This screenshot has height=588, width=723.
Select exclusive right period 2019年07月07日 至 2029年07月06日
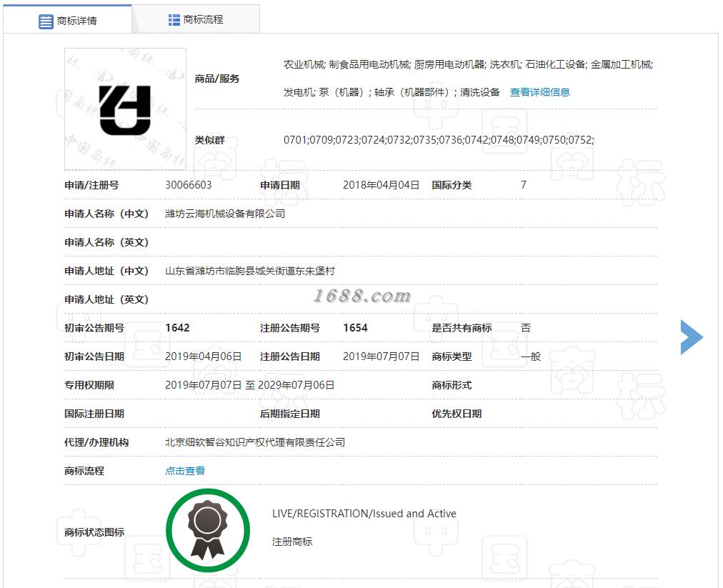[x=250, y=385]
